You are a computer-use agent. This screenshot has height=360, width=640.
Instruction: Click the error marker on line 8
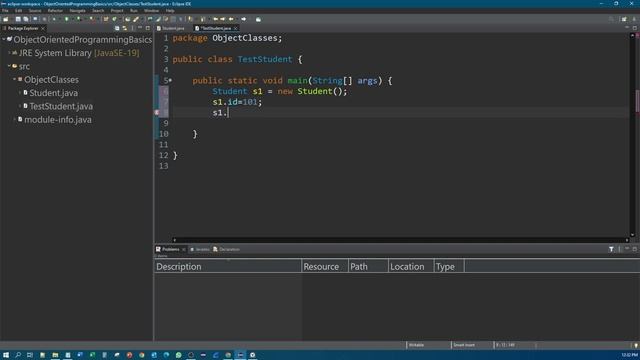(157, 112)
